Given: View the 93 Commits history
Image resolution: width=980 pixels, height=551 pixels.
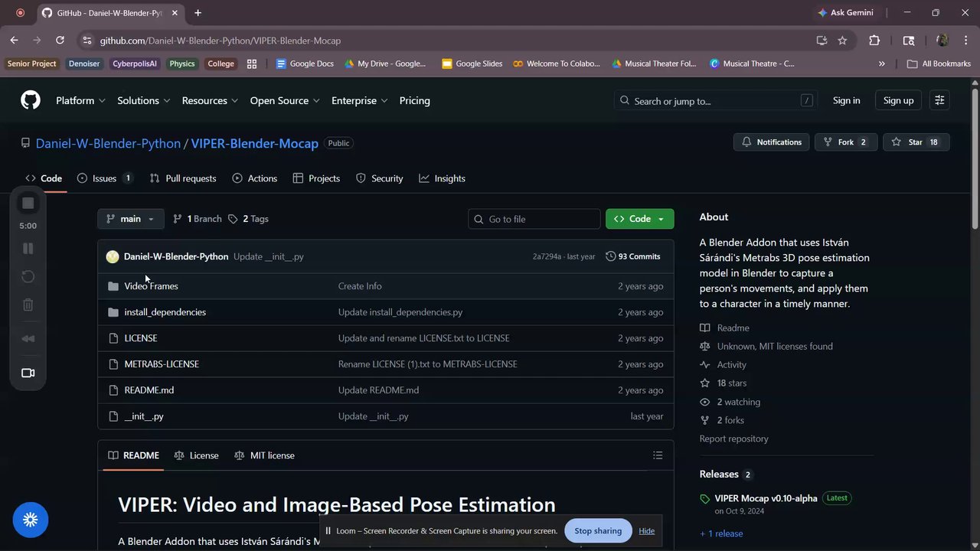Looking at the screenshot, I should 633,256.
